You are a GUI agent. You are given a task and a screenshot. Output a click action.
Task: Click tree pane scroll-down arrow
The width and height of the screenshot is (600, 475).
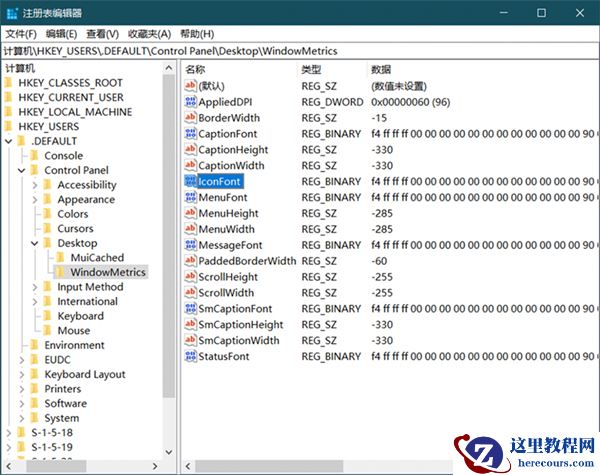[169, 452]
